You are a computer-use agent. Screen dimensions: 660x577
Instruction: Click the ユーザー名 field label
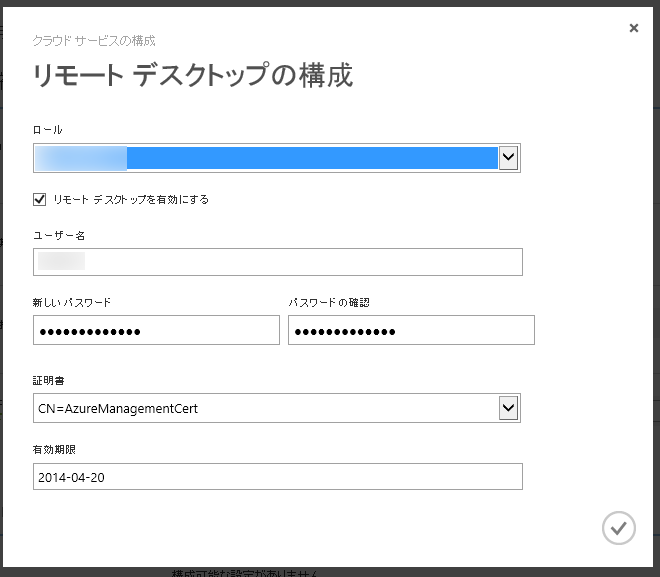click(x=58, y=235)
